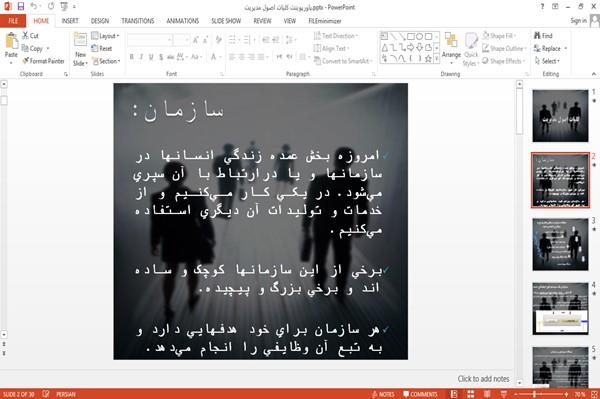Viewport: 600px width, 399px height.
Task: Switch to the TRANSITIONS tab
Action: click(x=138, y=21)
